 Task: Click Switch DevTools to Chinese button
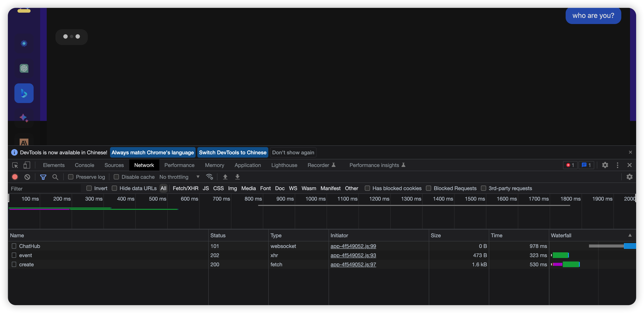click(232, 153)
